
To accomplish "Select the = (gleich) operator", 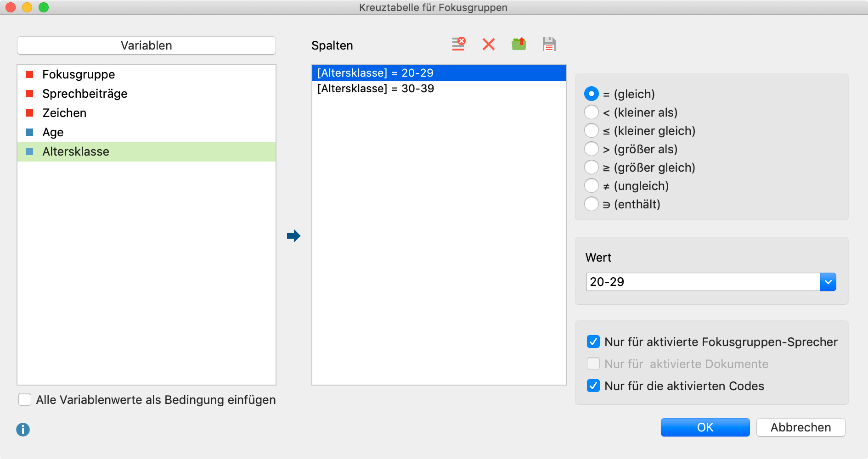I will (592, 94).
